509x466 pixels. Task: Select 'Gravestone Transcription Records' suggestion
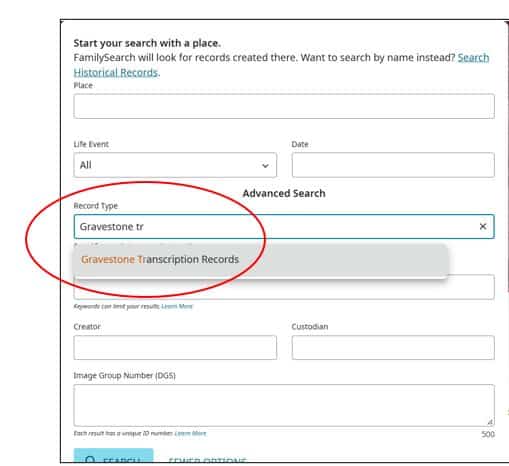(x=260, y=259)
